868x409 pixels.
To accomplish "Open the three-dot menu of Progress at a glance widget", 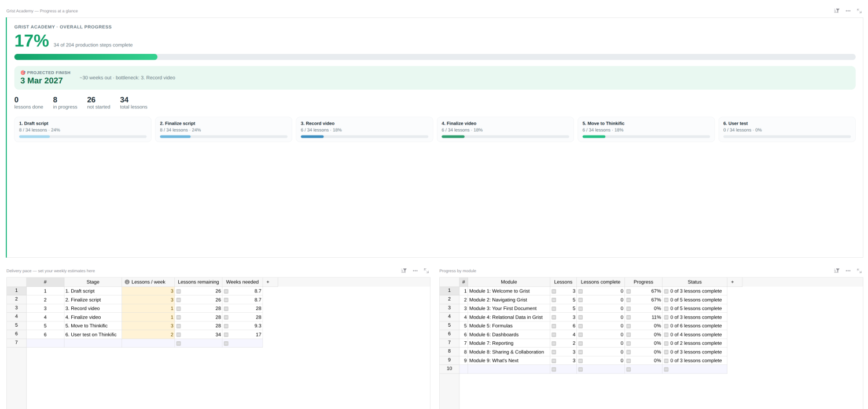I will point(848,11).
